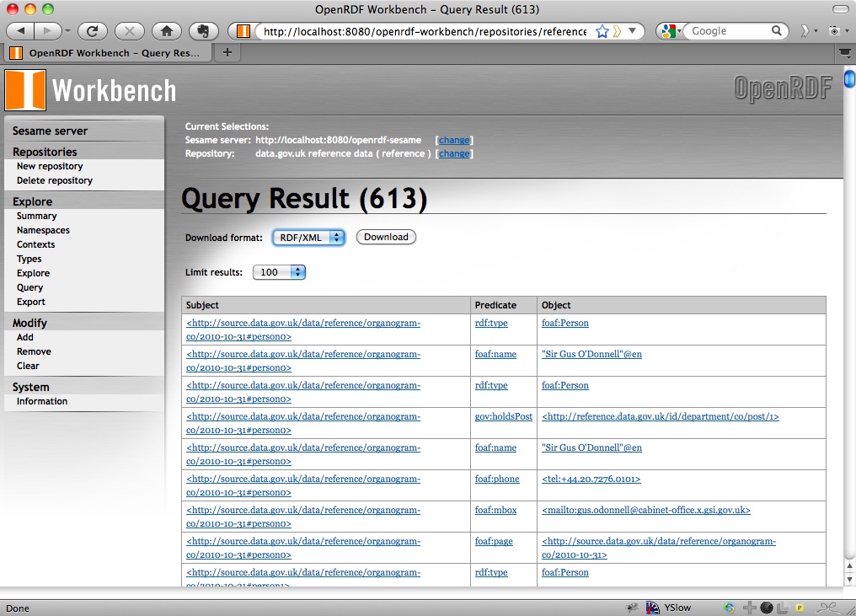The width and height of the screenshot is (856, 616).
Task: Open YSlow from the status bar
Action: 669,608
